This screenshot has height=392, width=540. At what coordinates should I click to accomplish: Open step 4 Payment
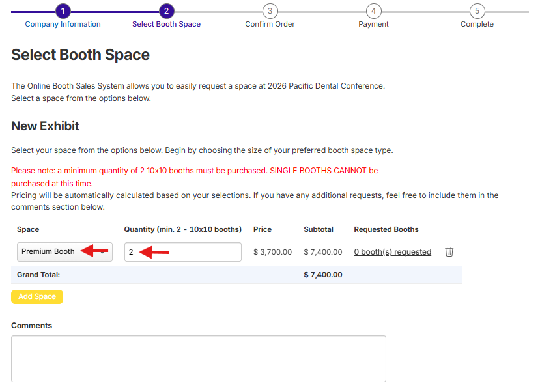point(373,16)
